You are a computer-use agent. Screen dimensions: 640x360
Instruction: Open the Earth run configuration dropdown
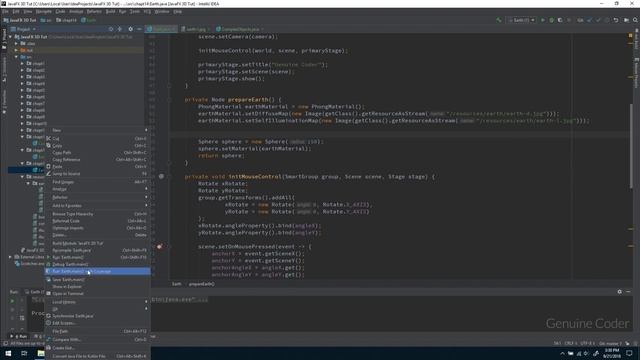click(x=521, y=20)
